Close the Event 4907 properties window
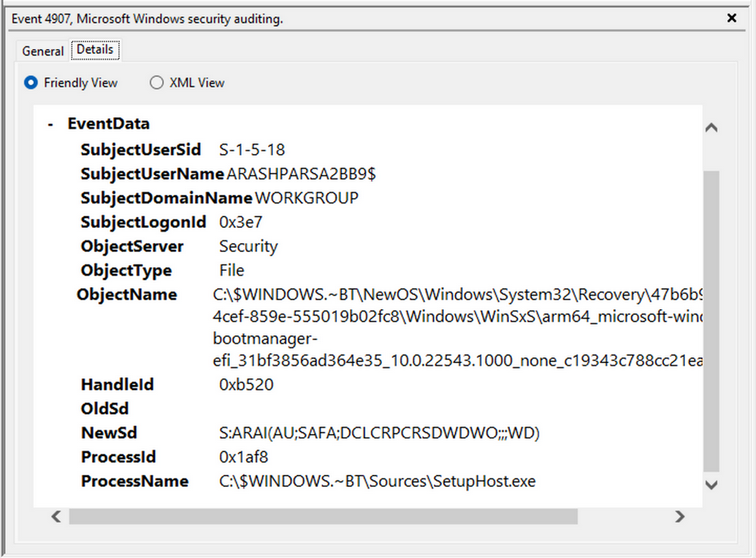 pyautogui.click(x=732, y=18)
